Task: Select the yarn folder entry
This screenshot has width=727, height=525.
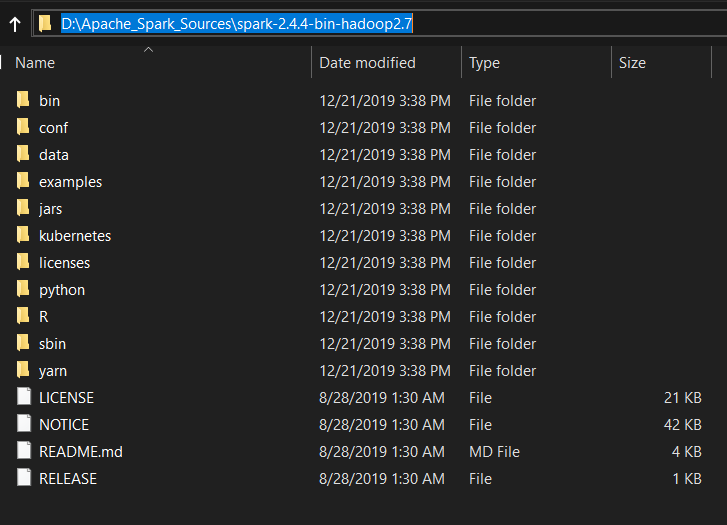Action: [359, 371]
